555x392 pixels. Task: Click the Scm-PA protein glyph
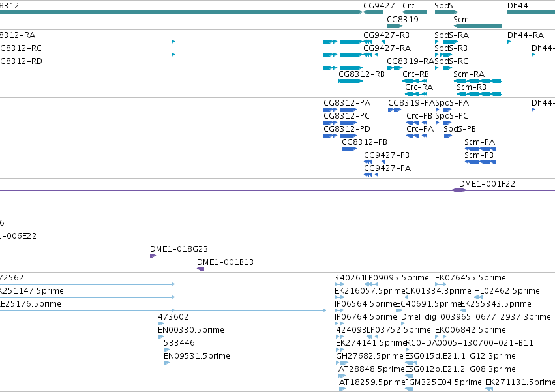(480, 149)
